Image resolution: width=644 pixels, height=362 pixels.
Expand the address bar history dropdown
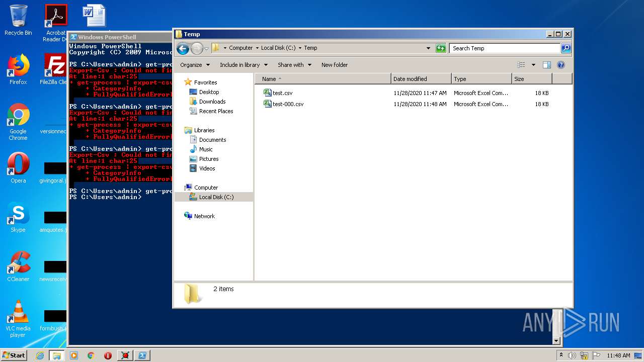[428, 48]
